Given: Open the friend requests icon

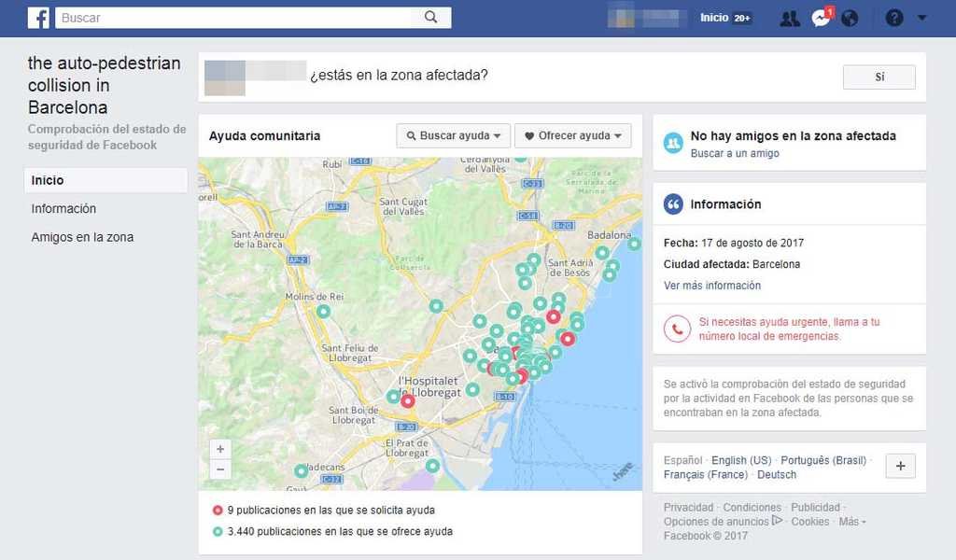Looking at the screenshot, I should tap(790, 18).
